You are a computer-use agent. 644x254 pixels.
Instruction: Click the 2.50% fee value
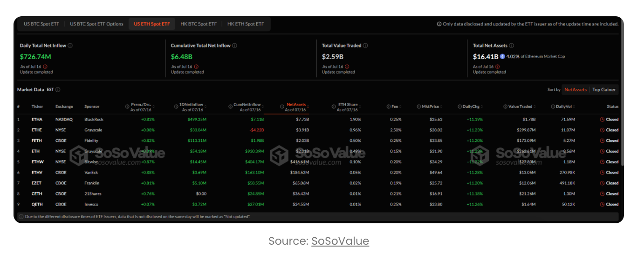[x=397, y=130]
